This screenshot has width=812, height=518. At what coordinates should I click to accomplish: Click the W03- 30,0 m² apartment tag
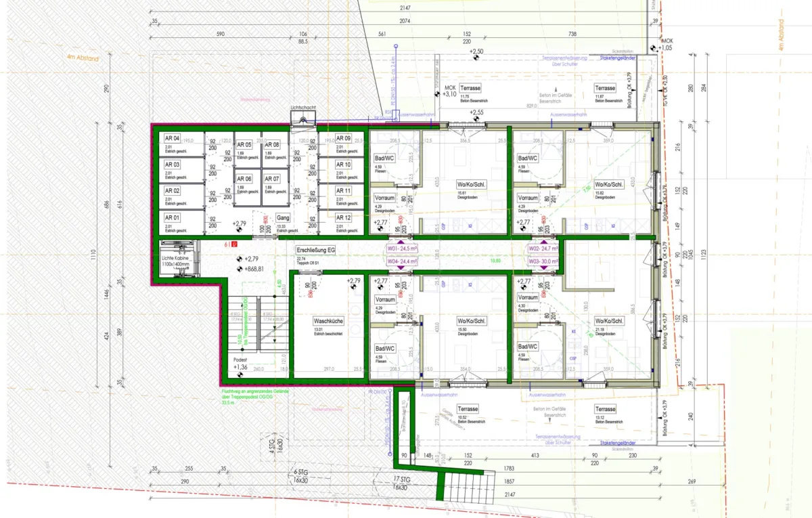point(543,261)
